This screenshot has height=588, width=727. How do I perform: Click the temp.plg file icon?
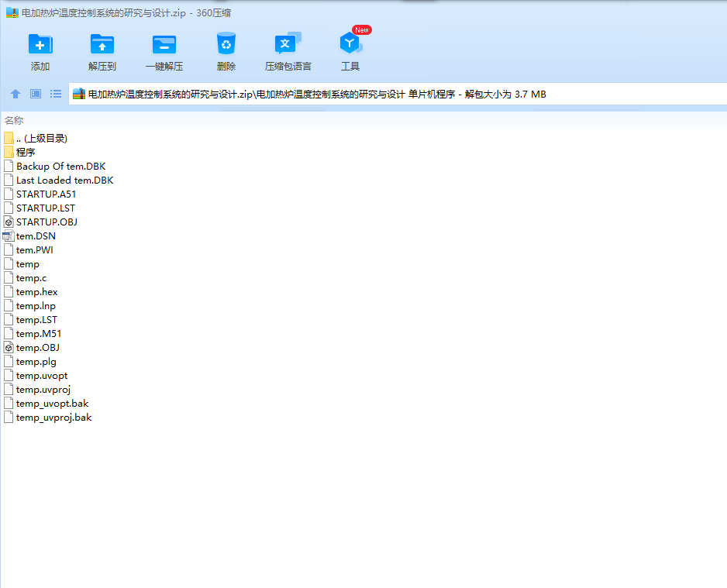click(x=9, y=362)
